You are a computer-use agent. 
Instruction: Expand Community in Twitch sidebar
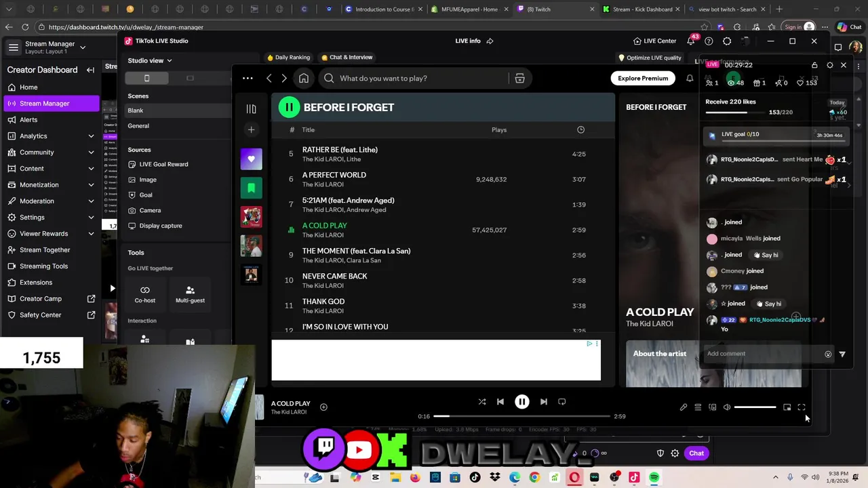pyautogui.click(x=91, y=152)
